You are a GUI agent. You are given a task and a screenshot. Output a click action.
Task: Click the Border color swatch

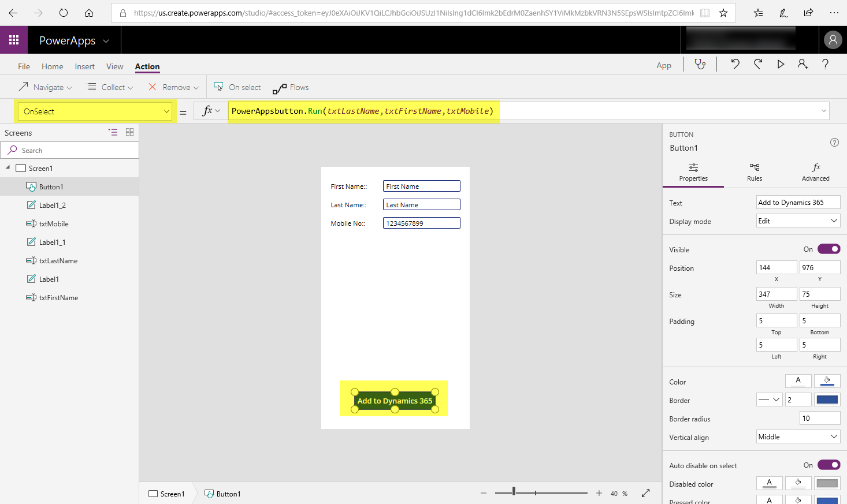point(827,400)
